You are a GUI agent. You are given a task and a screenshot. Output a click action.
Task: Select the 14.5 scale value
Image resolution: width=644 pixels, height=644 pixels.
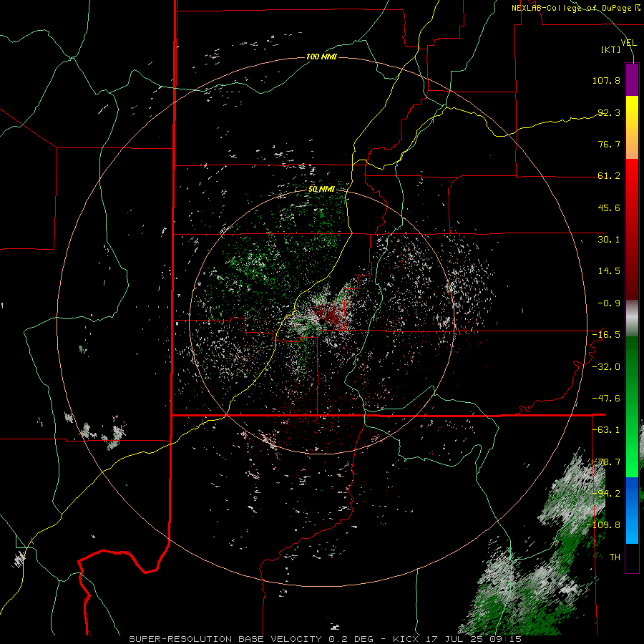609,271
